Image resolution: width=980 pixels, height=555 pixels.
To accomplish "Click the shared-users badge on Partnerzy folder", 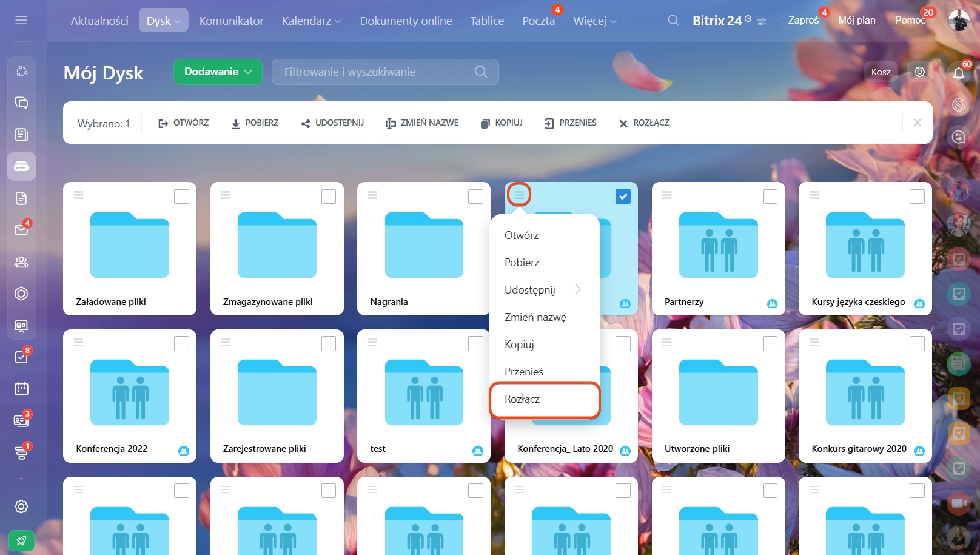I will [772, 303].
